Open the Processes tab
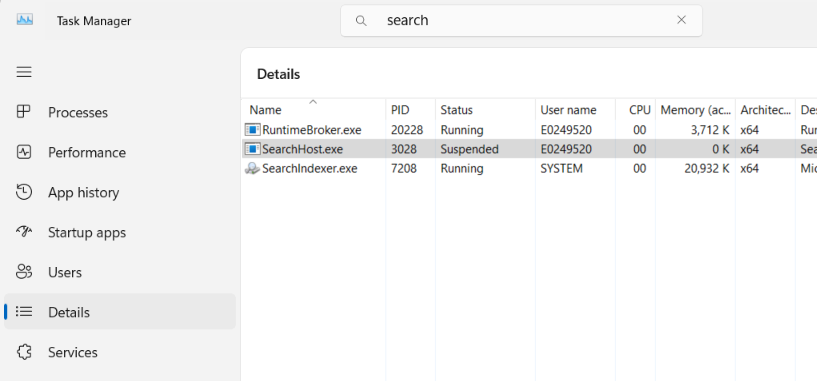The height and width of the screenshot is (381, 817). tap(119, 113)
